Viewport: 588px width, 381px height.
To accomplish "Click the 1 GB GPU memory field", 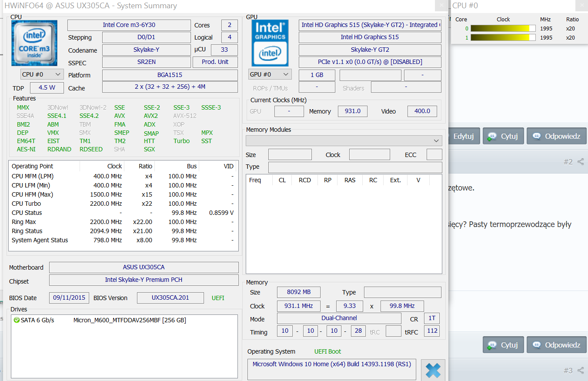I will click(317, 75).
